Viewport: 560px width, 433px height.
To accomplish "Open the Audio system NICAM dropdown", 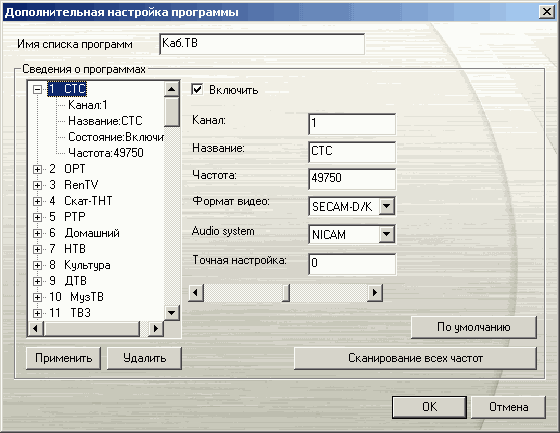I will 387,234.
